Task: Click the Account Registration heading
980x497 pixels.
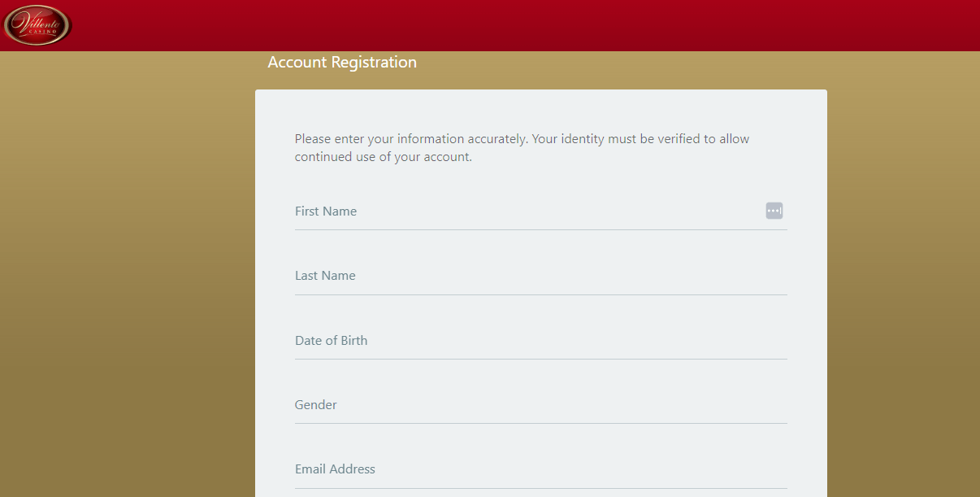Action: 342,63
